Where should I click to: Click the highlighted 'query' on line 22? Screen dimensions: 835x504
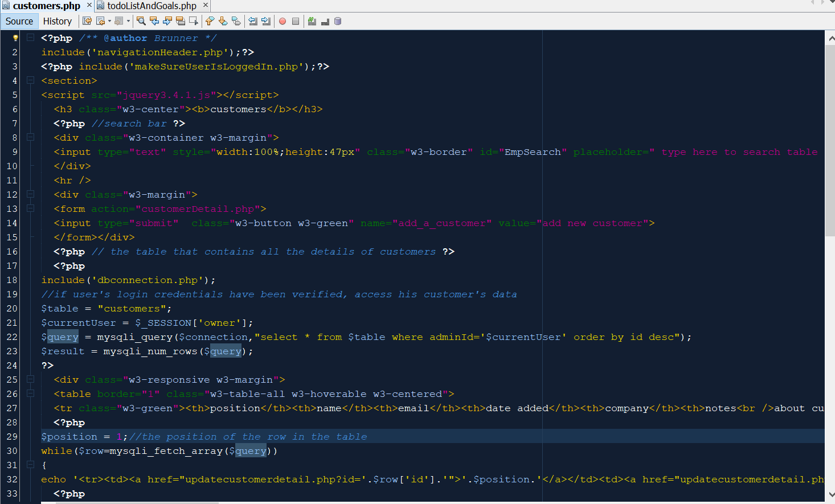click(x=63, y=337)
